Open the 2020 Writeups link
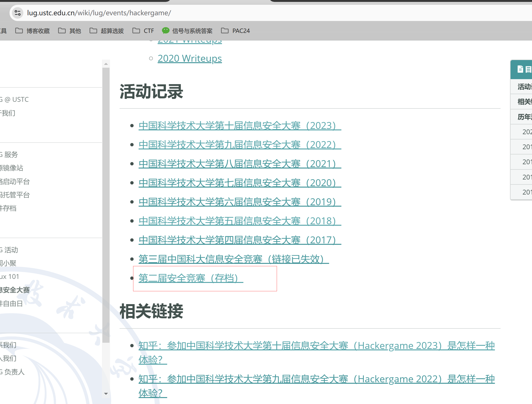The height and width of the screenshot is (404, 532). pos(190,58)
